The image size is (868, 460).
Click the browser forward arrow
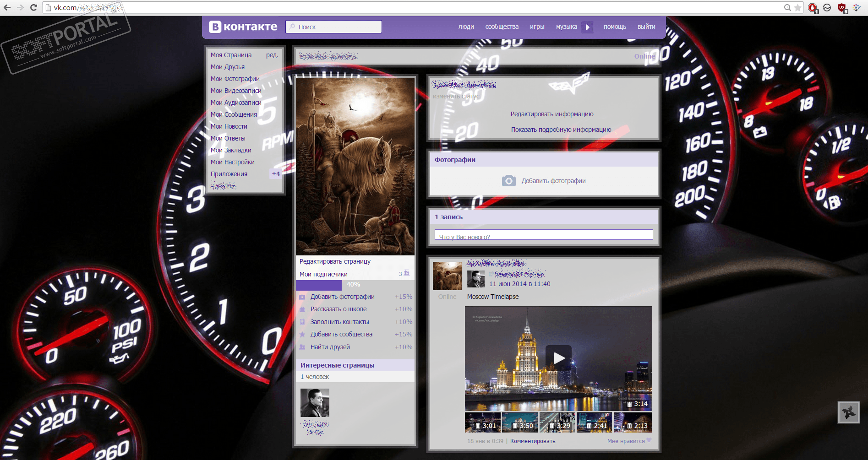(20, 7)
